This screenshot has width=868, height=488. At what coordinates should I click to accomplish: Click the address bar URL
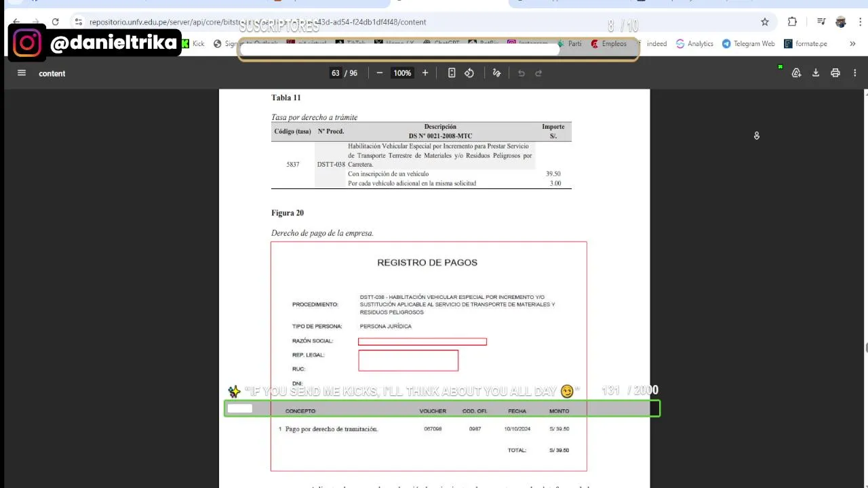point(258,22)
